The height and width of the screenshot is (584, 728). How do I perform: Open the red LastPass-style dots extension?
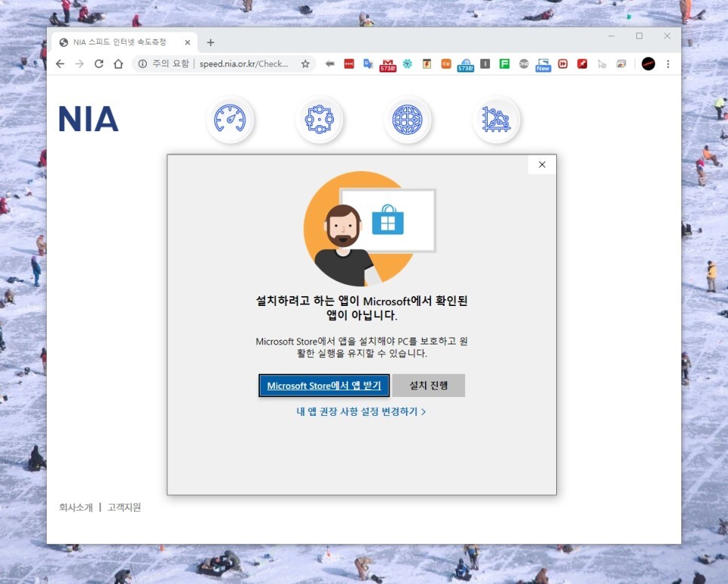(349, 64)
